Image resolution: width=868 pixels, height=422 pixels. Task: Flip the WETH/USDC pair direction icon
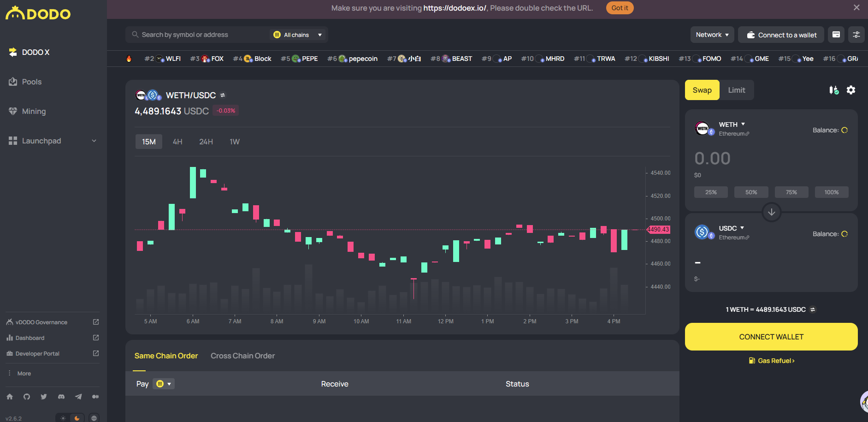[x=223, y=95]
